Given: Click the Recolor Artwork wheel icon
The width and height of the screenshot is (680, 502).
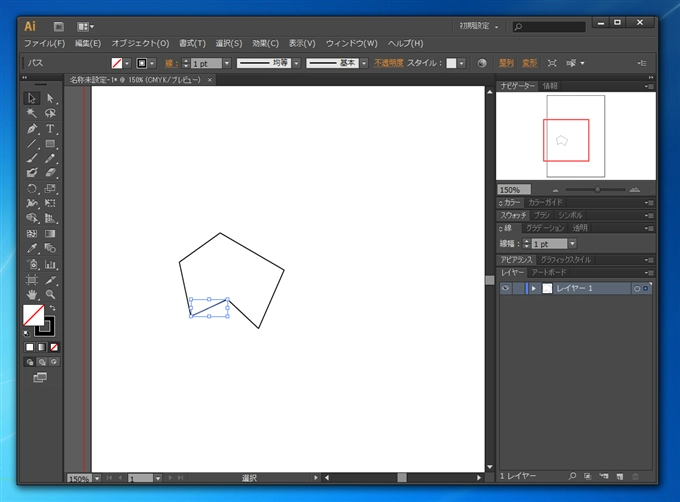Looking at the screenshot, I should [x=482, y=63].
